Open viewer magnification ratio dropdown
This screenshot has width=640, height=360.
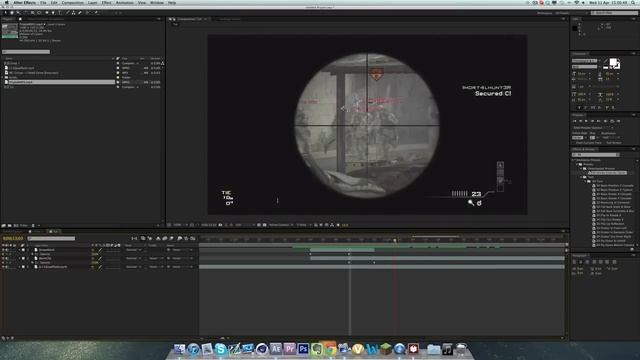[x=180, y=225]
